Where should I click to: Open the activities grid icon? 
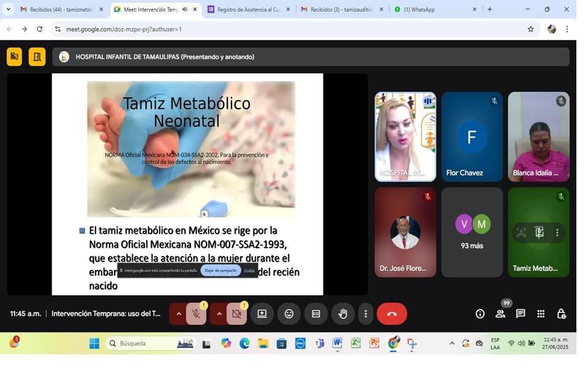(541, 314)
